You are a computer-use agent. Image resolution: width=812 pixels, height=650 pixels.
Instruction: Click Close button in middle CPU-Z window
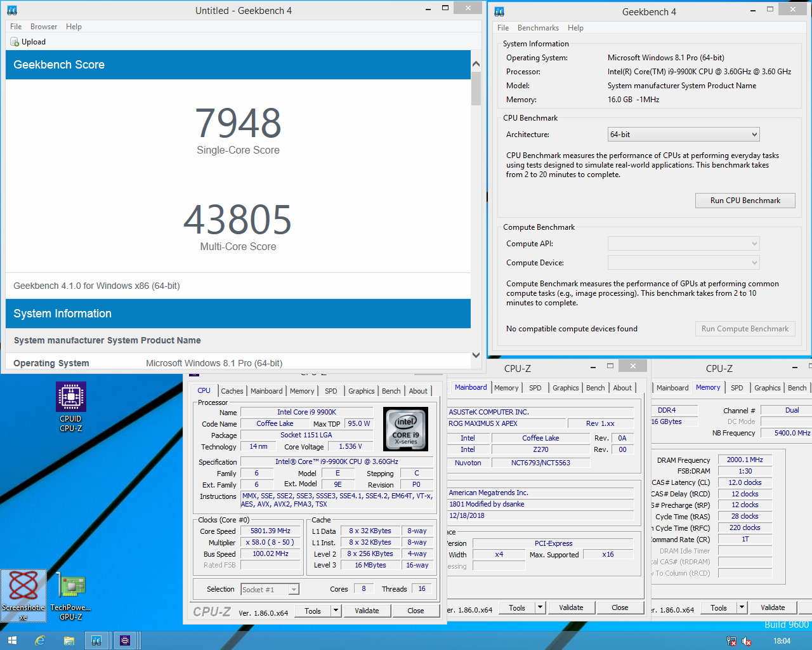click(620, 607)
